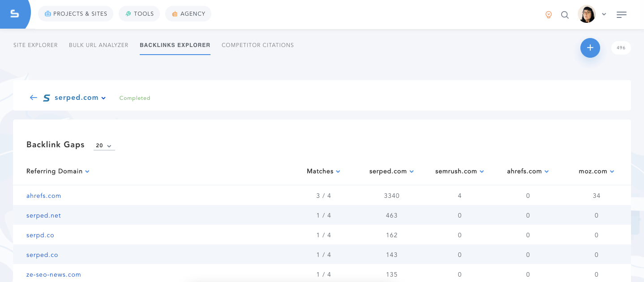Click the blue plus add button

(x=590, y=48)
